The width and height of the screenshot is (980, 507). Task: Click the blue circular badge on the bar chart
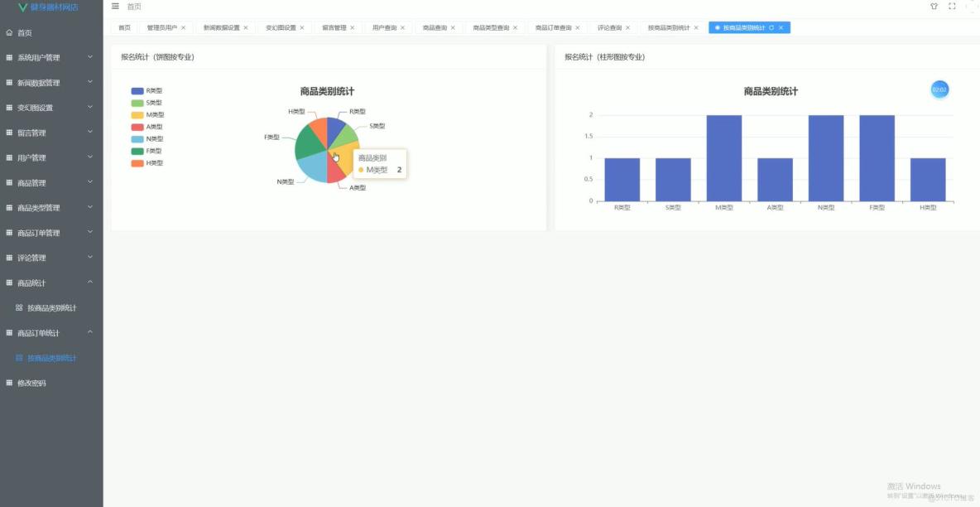coord(939,89)
